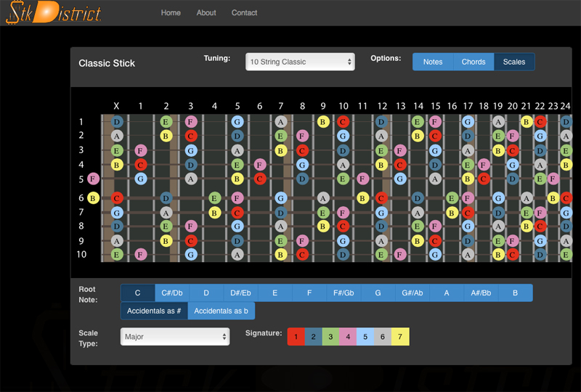Toggle Accidentals as b display
This screenshot has width=581, height=392.
(x=221, y=311)
